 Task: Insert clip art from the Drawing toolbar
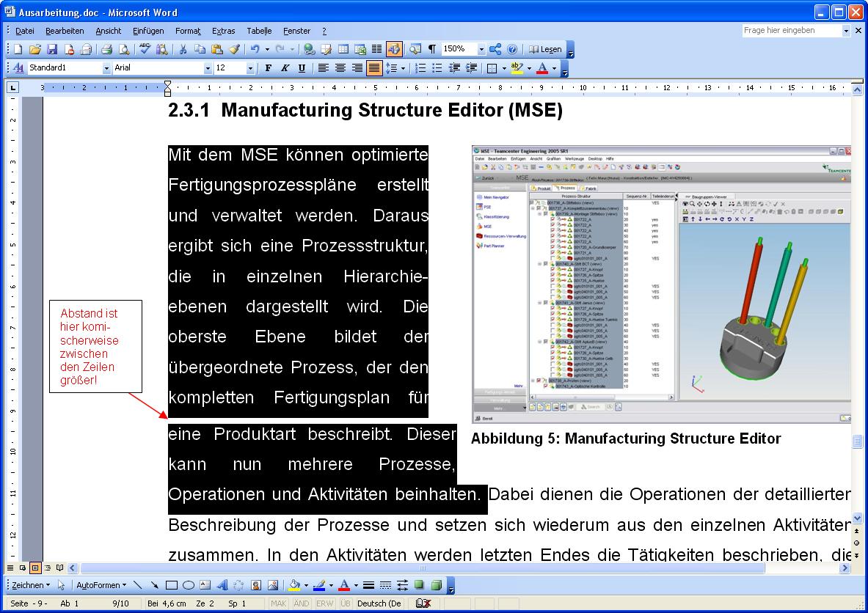[x=256, y=585]
